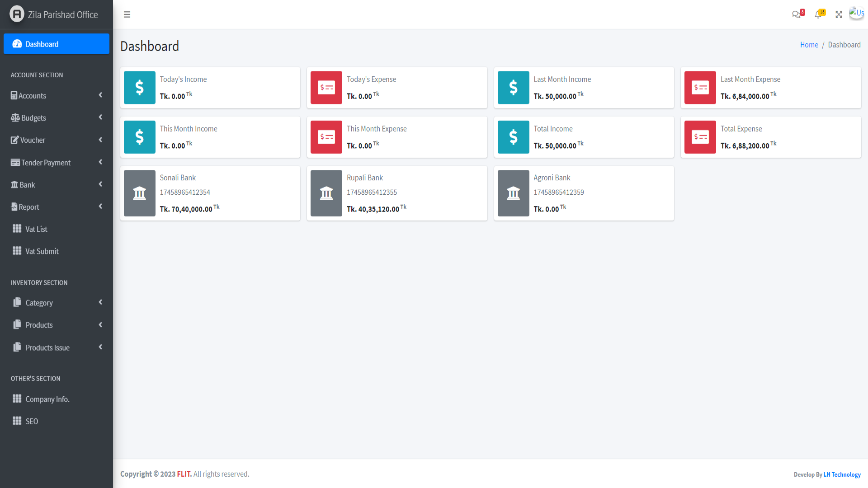Open the notifications bell icon
Image resolution: width=868 pixels, height=488 pixels.
point(818,14)
